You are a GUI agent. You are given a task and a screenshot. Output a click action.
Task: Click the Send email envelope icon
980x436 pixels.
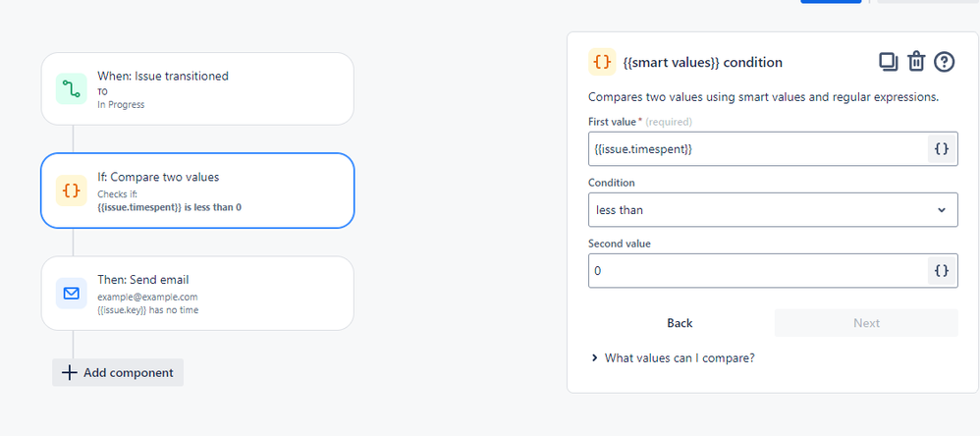click(x=71, y=293)
